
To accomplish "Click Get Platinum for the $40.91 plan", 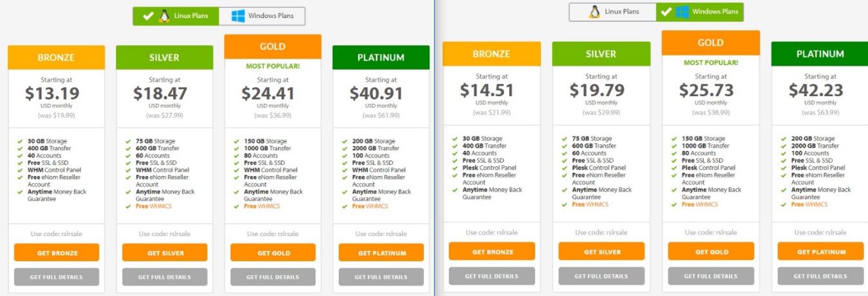I will (381, 253).
